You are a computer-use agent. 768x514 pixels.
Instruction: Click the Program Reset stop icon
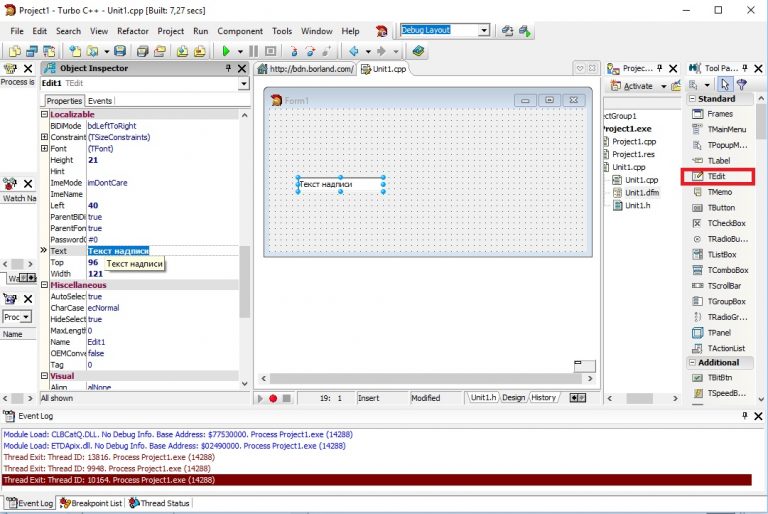point(270,51)
